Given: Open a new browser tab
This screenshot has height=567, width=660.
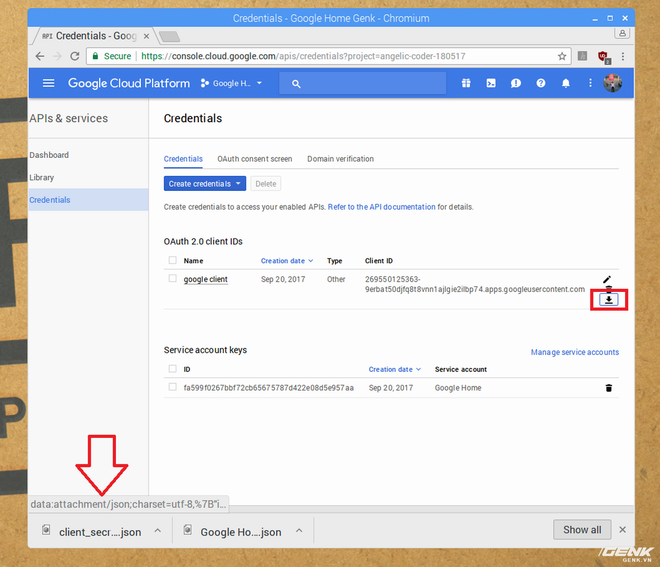Looking at the screenshot, I should pos(169,37).
